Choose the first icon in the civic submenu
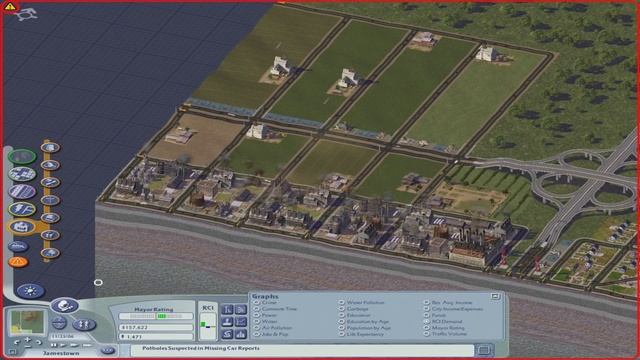640x360 pixels. click(50, 147)
